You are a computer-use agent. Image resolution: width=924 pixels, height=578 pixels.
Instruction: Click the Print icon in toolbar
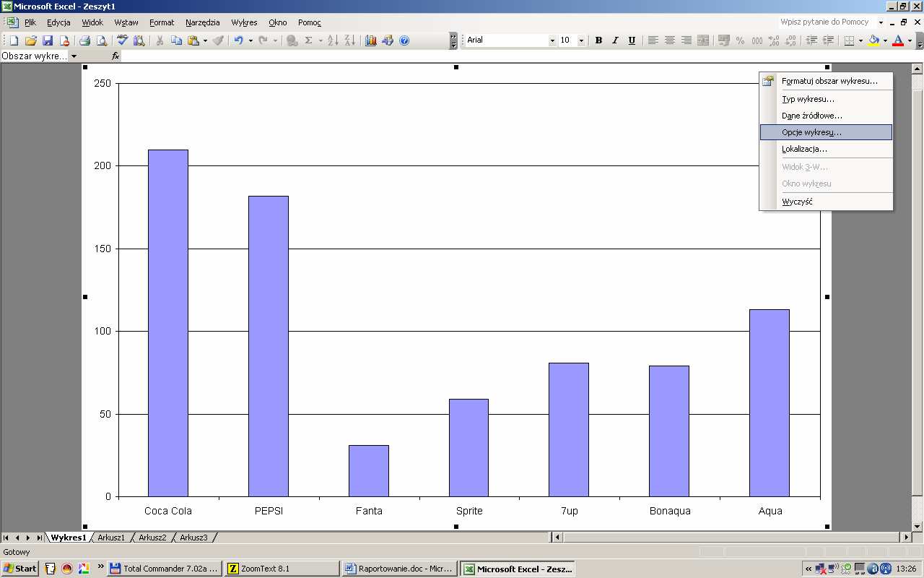84,40
